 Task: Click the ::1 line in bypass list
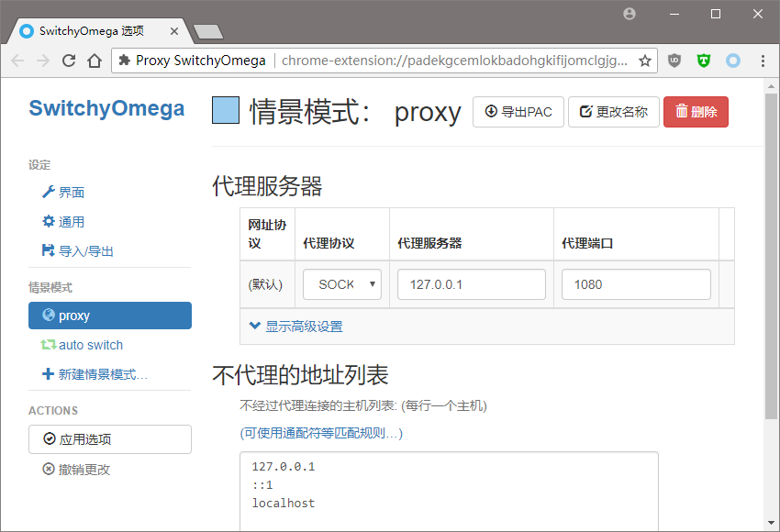[x=262, y=485]
